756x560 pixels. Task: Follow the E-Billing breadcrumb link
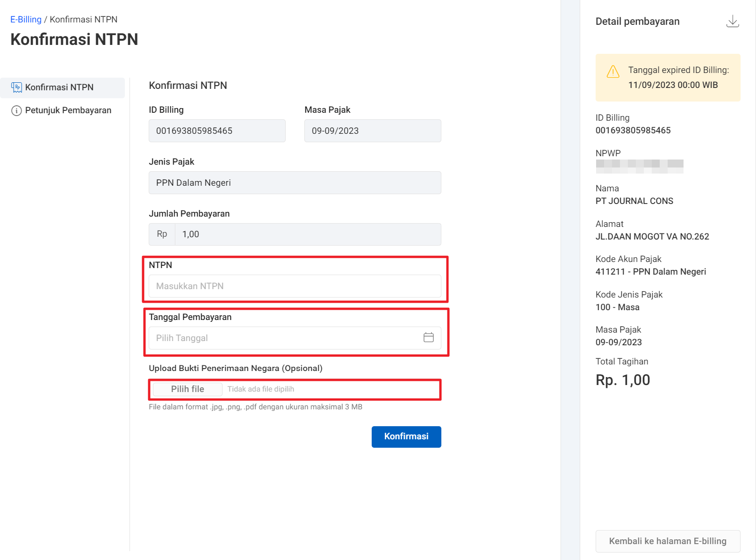coord(26,20)
